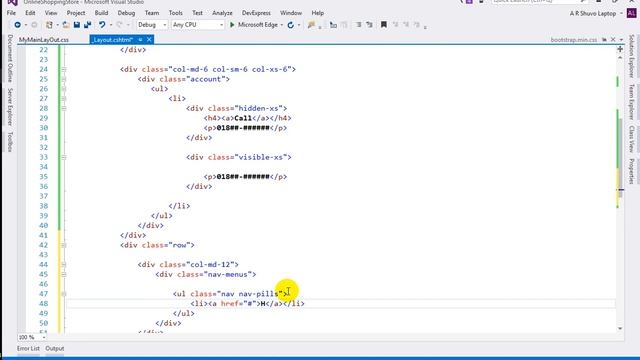640x360 pixels.
Task: Collapse the account div at line 25
Action: (64, 79)
